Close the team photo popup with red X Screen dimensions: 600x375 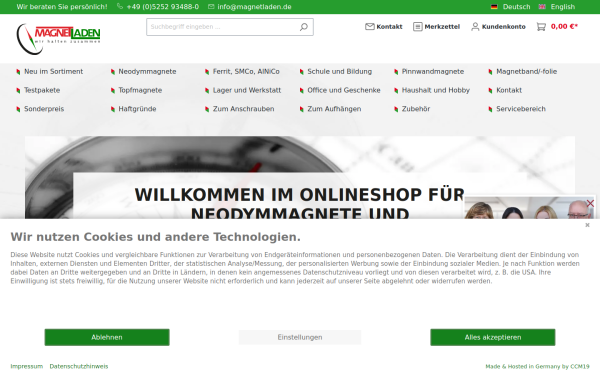(x=590, y=204)
